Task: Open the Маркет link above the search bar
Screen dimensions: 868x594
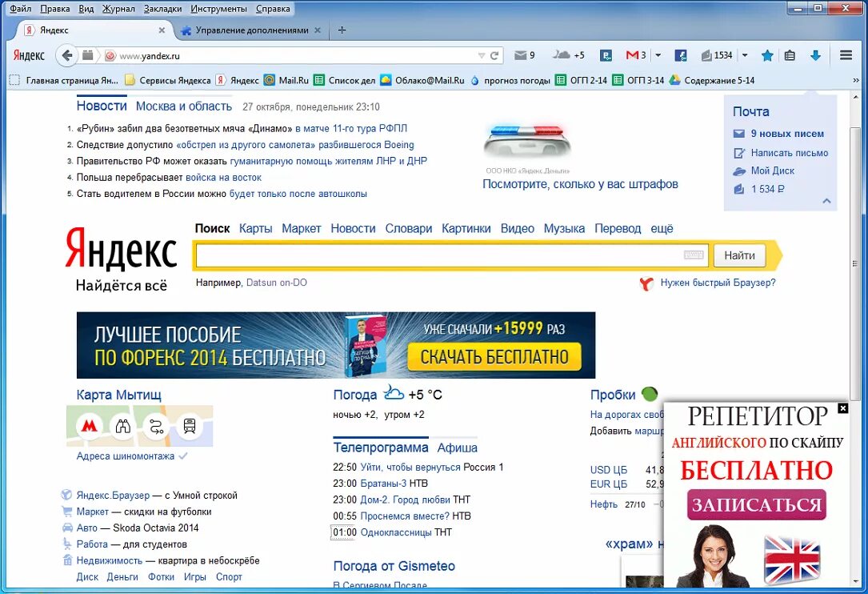Action: click(301, 228)
